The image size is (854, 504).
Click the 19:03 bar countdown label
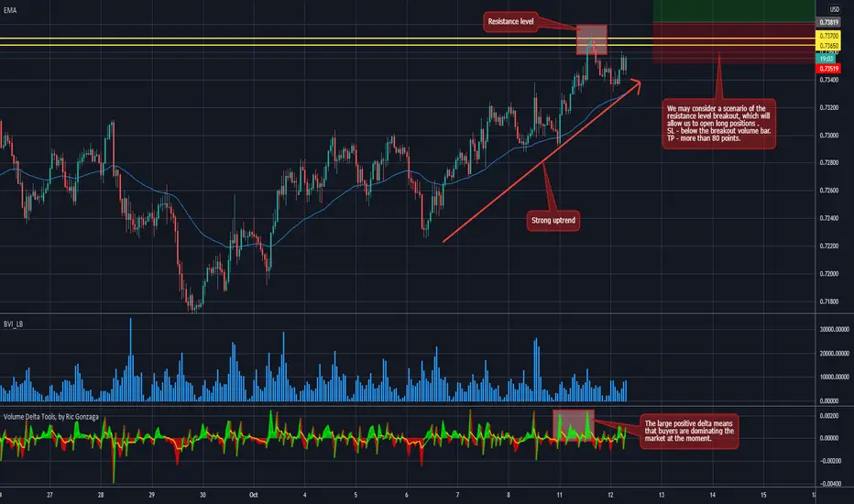click(826, 59)
